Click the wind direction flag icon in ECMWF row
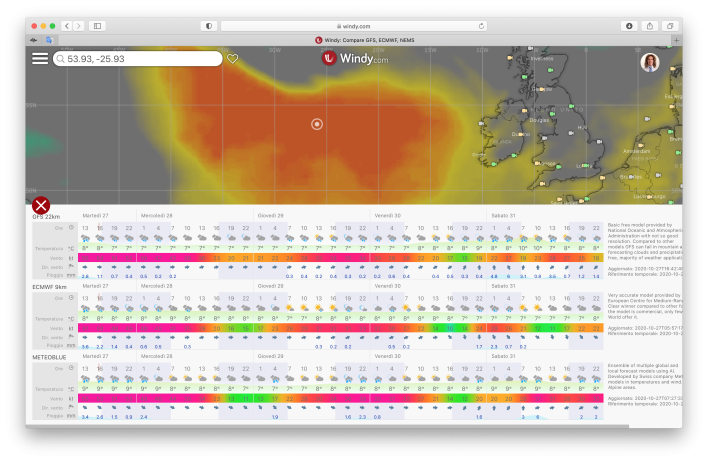Image resolution: width=708 pixels, height=462 pixels. point(71,337)
